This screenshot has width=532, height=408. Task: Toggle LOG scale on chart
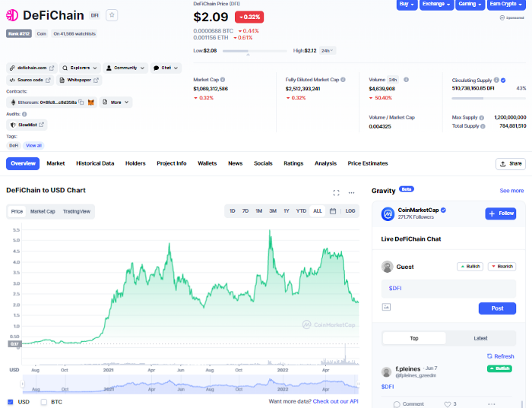tap(350, 211)
